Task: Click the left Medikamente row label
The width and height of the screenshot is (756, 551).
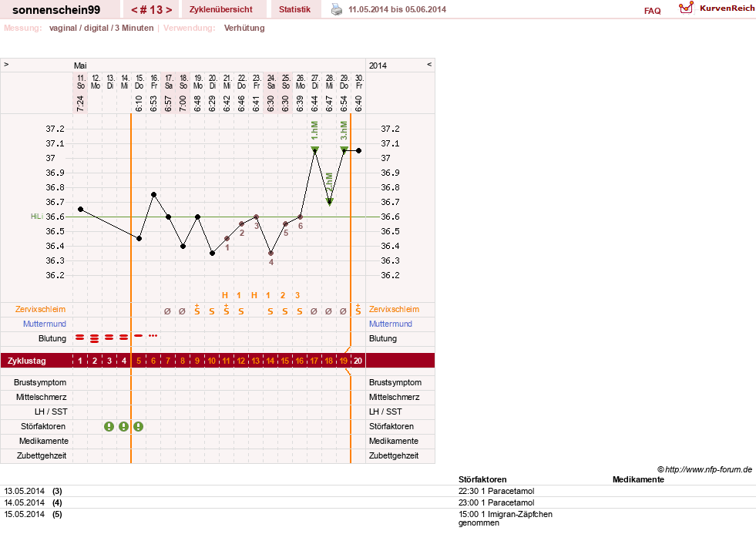Action: 43,441
